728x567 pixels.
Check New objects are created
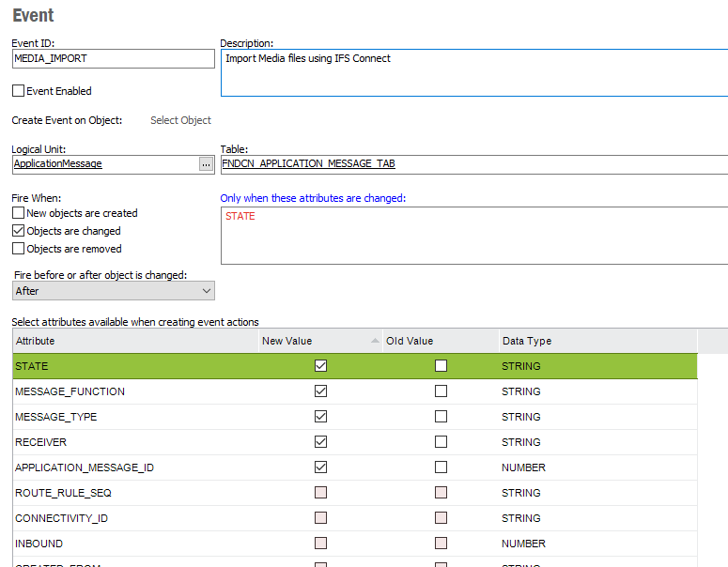19,213
